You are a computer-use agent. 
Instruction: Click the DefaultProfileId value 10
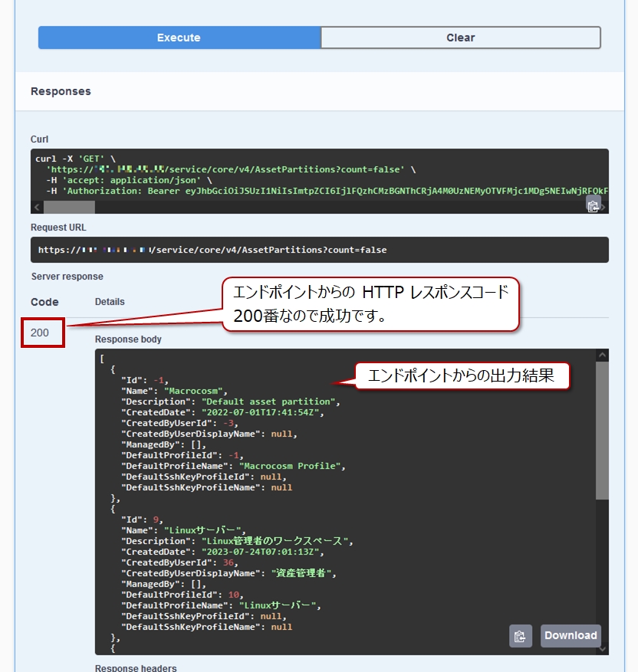tap(234, 595)
